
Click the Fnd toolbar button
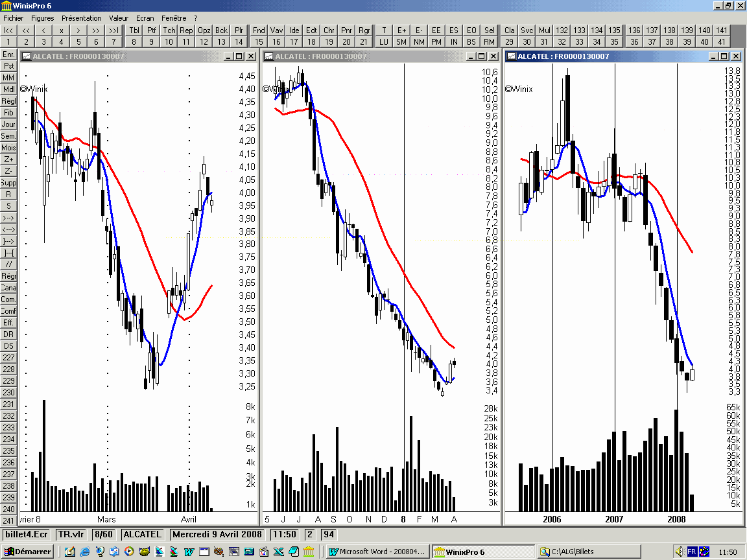click(259, 30)
